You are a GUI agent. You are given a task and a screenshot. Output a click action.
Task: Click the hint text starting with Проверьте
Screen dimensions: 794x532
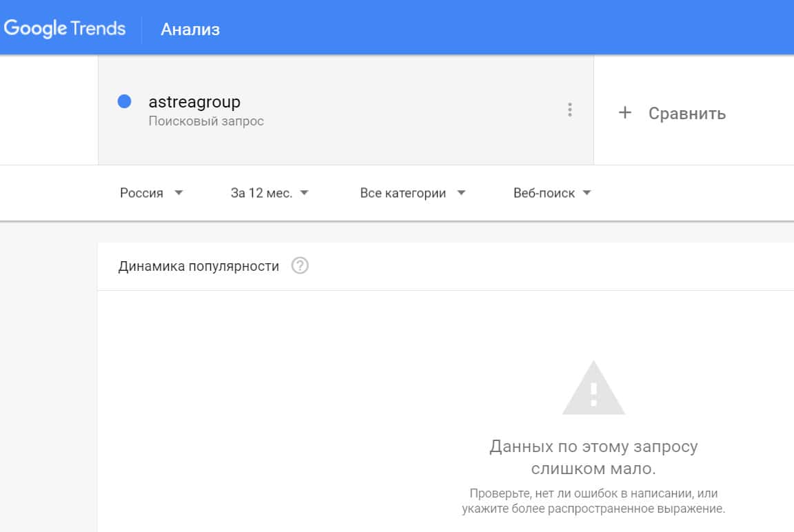click(x=593, y=502)
